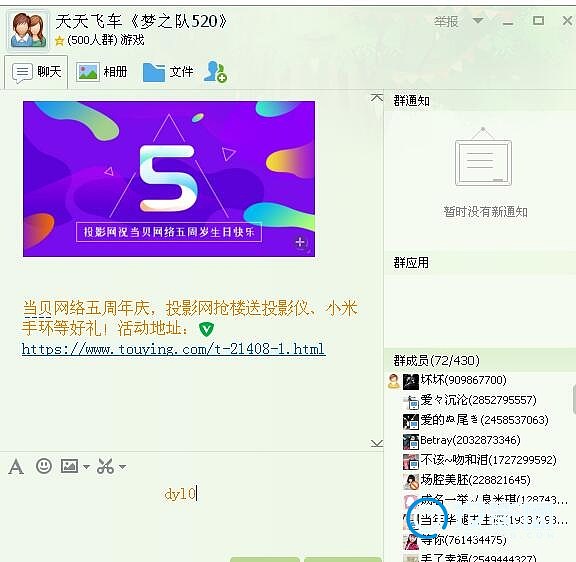576x562 pixels.
Task: Click the 举报 report button
Action: (x=446, y=22)
